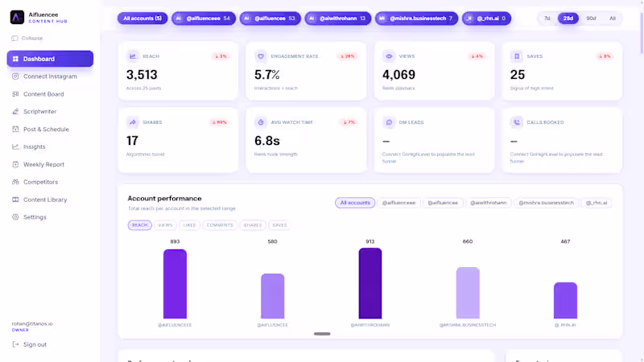Click the @AIWITHROHANN bar showing 913
This screenshot has height=362, width=644.
(x=370, y=283)
